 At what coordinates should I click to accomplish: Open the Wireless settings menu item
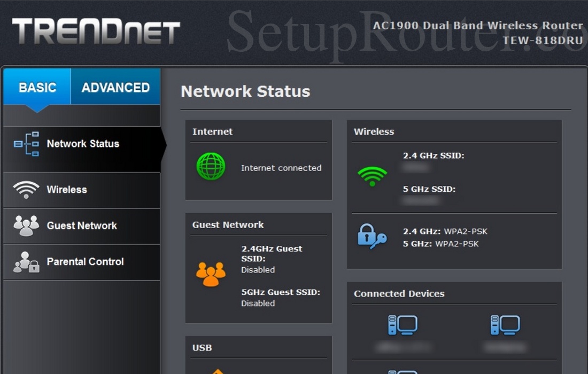pos(67,190)
